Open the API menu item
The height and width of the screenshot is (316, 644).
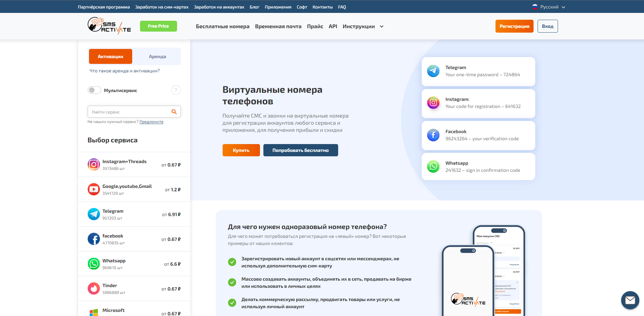[333, 27]
